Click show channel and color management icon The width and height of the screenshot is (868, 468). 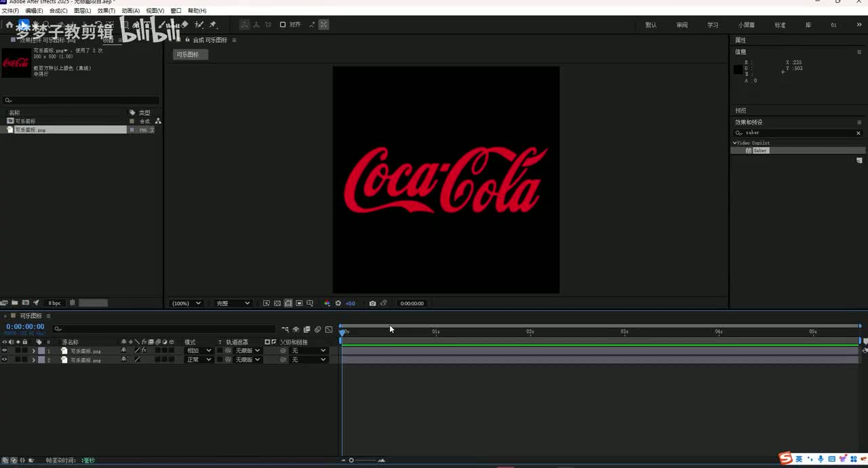327,303
